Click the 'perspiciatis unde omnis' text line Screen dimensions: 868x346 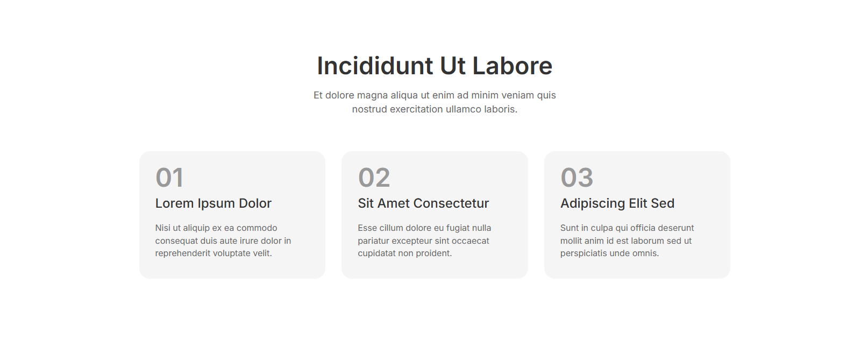point(609,253)
